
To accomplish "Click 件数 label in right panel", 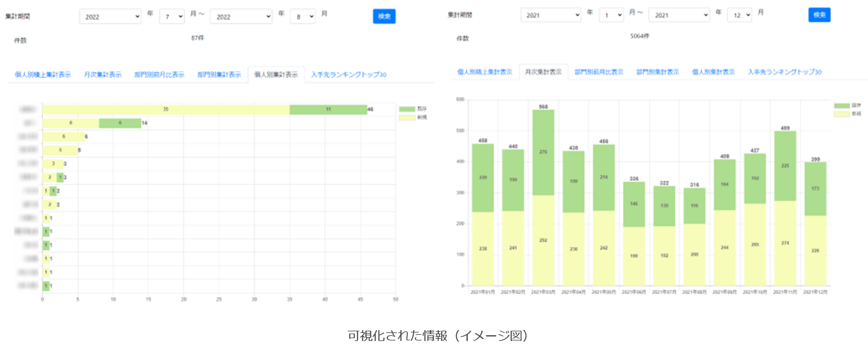I will point(462,39).
